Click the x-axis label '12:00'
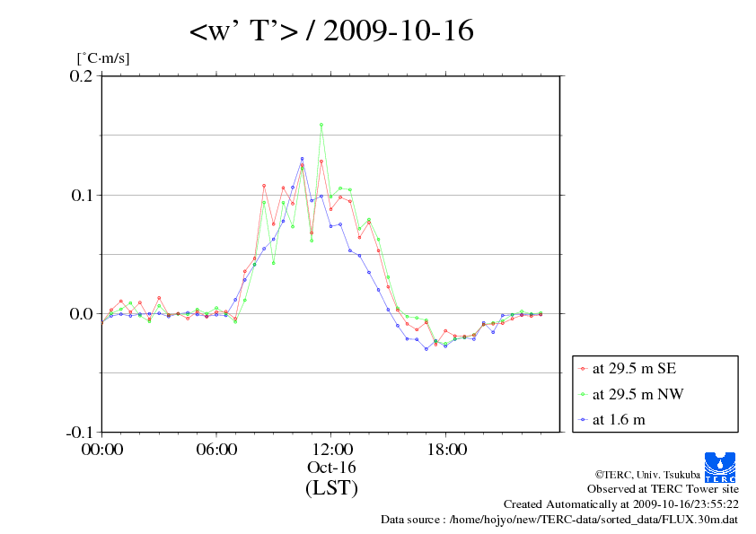This screenshot has height=534, width=756. (331, 450)
